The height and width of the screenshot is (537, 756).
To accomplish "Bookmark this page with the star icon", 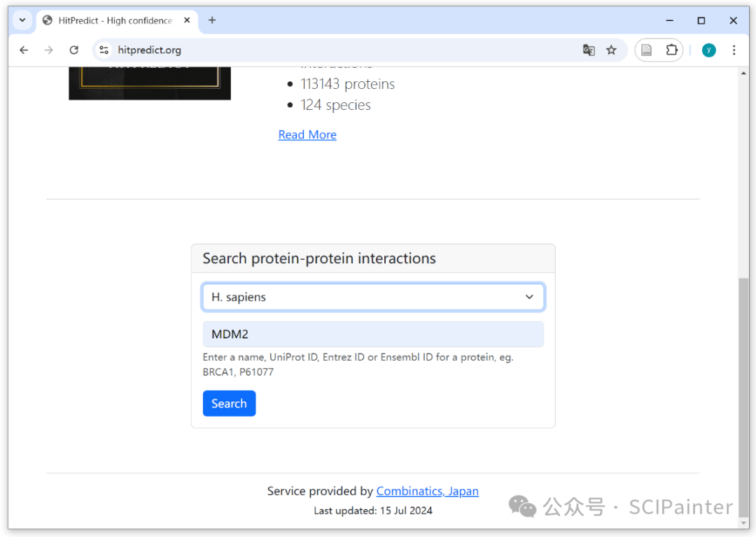I will [x=611, y=50].
